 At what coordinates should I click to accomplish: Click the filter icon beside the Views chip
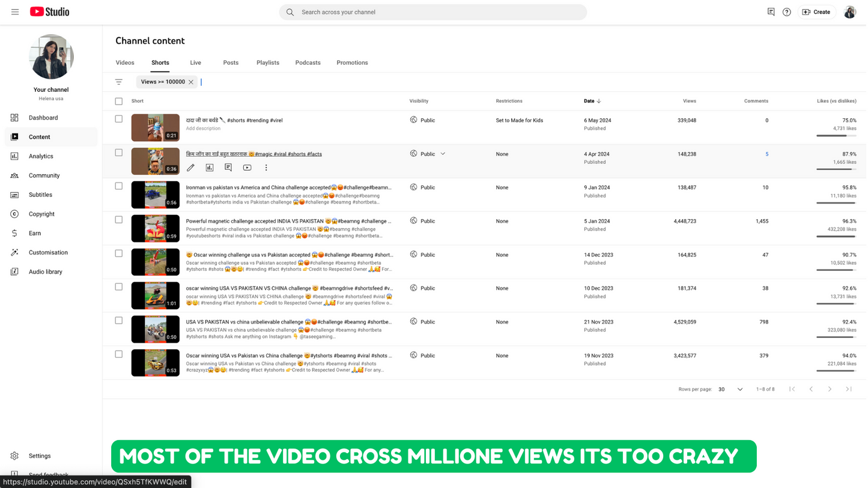[x=119, y=82]
